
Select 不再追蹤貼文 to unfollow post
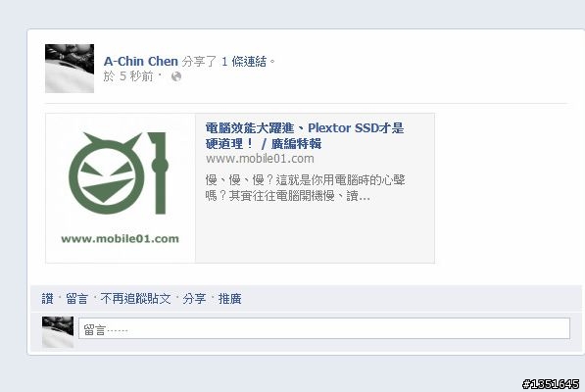tap(135, 298)
